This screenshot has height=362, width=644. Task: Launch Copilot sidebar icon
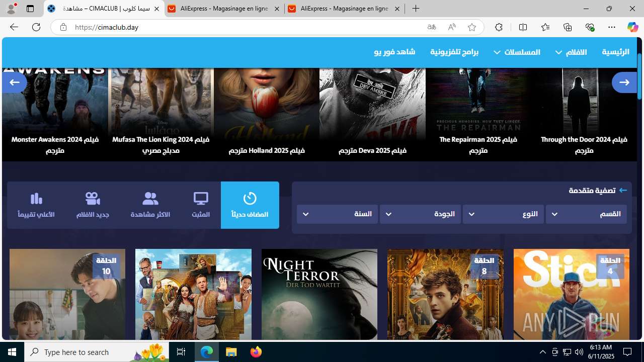click(x=632, y=27)
